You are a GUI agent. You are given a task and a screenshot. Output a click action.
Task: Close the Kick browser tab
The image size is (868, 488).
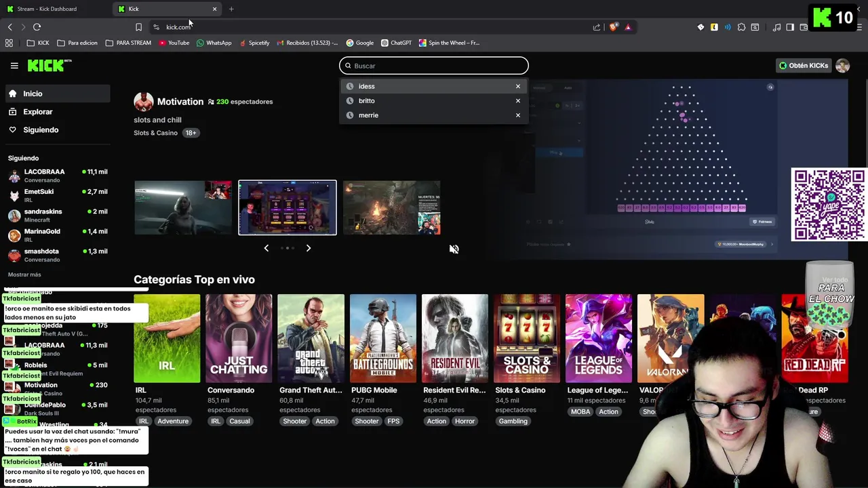click(x=215, y=9)
